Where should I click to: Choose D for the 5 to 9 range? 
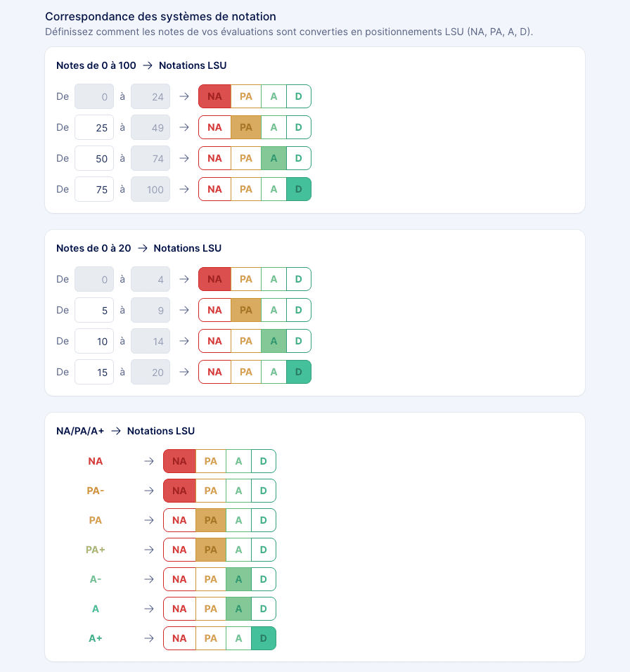coord(299,310)
